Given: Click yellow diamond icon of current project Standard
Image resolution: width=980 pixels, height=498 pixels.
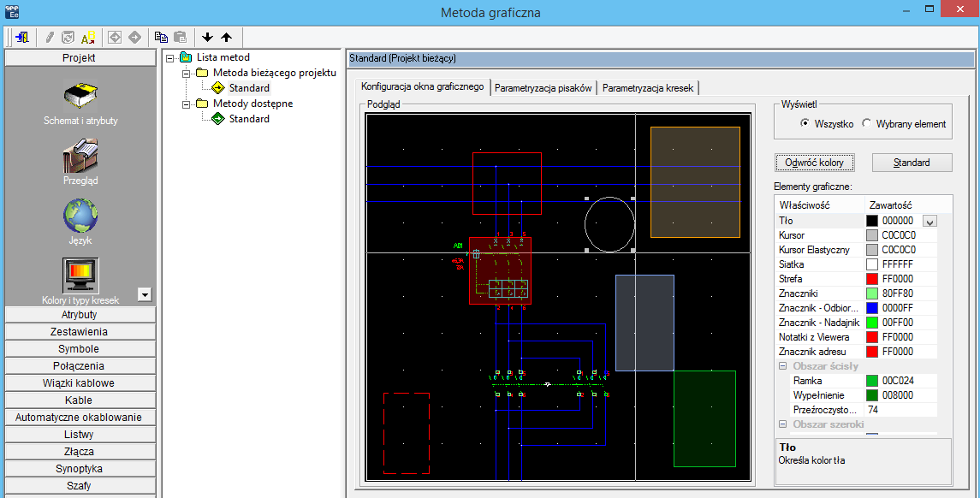Looking at the screenshot, I should tap(218, 88).
